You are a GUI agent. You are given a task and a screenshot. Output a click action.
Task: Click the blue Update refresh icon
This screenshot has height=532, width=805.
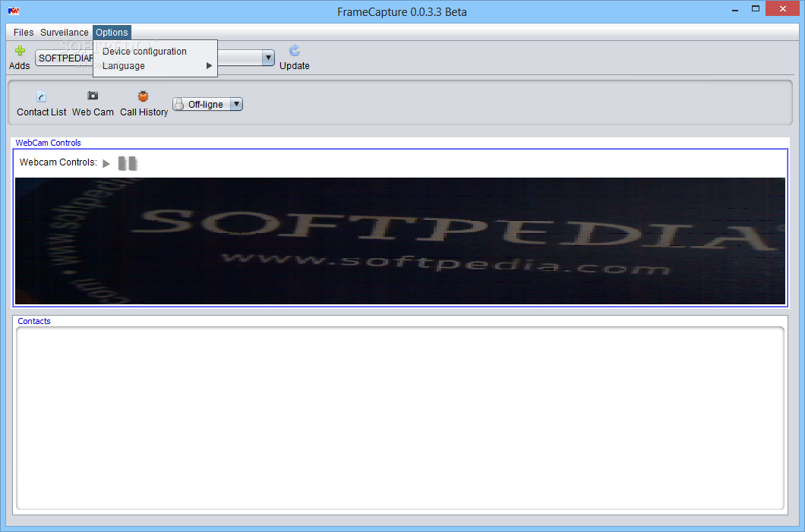tap(294, 50)
